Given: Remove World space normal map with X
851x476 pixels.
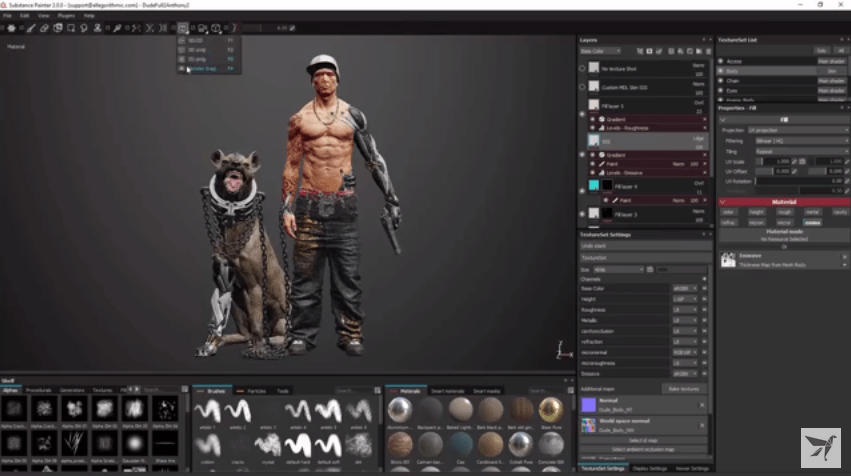Looking at the screenshot, I should pyautogui.click(x=702, y=425).
